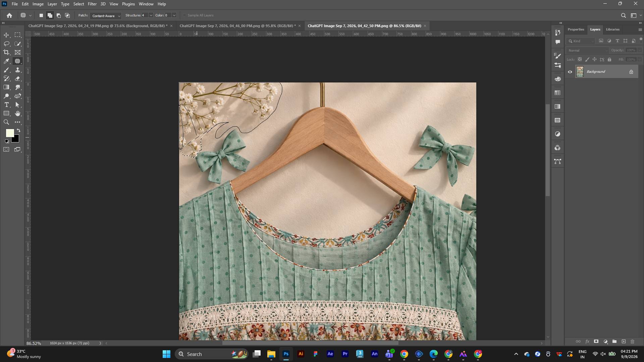This screenshot has width=644, height=362.
Task: Open the Normal blend mode dropdown
Action: [588, 50]
